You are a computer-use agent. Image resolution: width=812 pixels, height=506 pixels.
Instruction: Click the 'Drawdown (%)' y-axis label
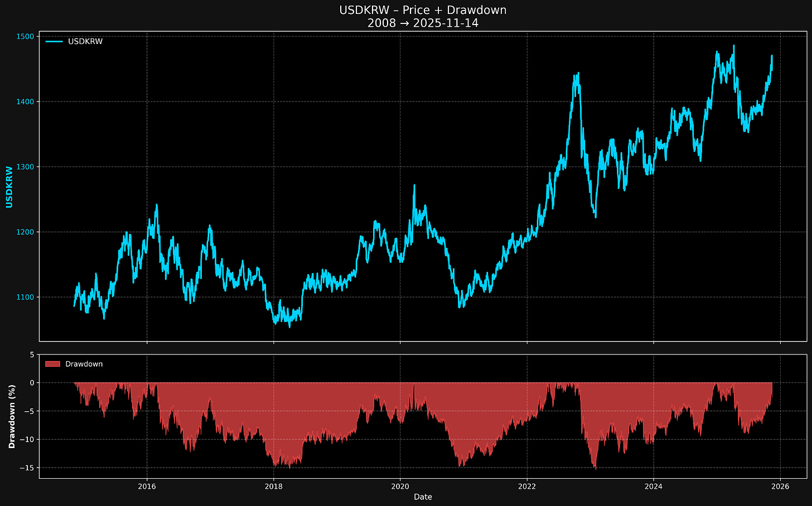(11, 416)
